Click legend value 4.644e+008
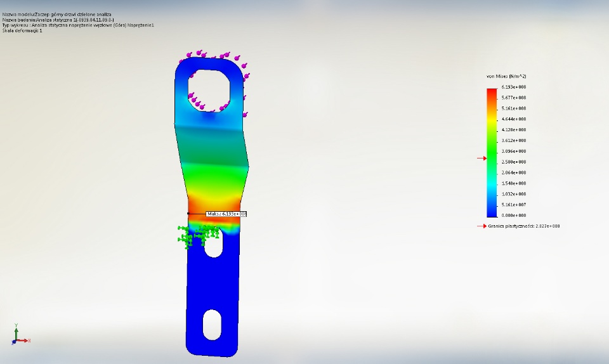609x364 pixels. tap(513, 119)
